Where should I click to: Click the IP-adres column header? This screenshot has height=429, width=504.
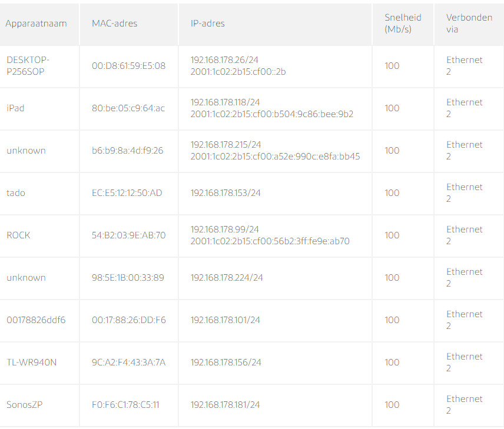pos(208,24)
